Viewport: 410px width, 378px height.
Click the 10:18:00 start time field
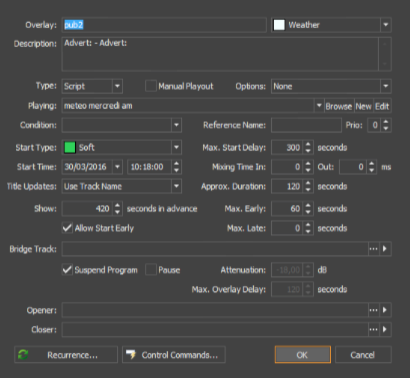click(150, 167)
